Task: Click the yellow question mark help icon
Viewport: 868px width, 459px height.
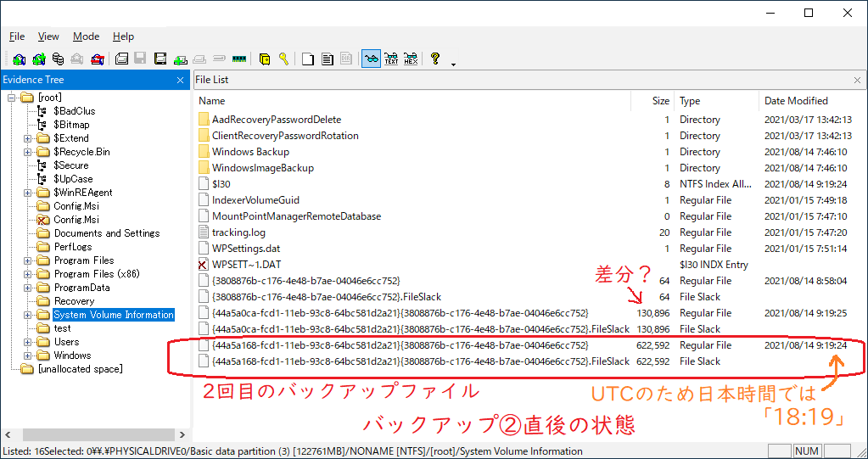Action: (x=435, y=59)
